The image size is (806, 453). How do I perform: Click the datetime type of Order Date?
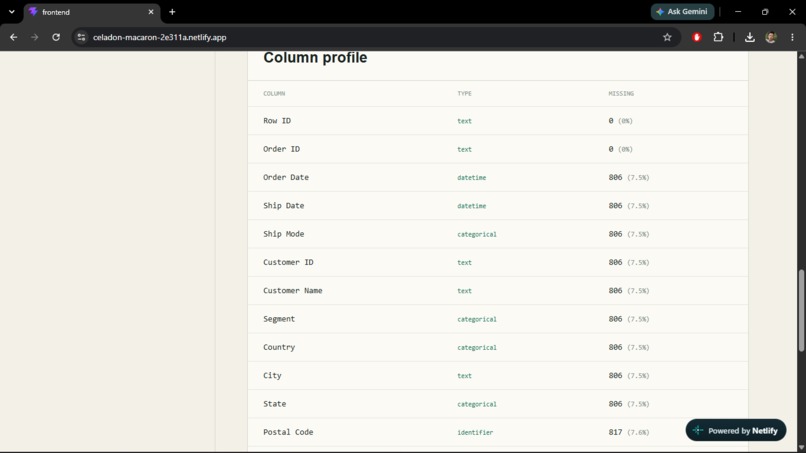471,177
